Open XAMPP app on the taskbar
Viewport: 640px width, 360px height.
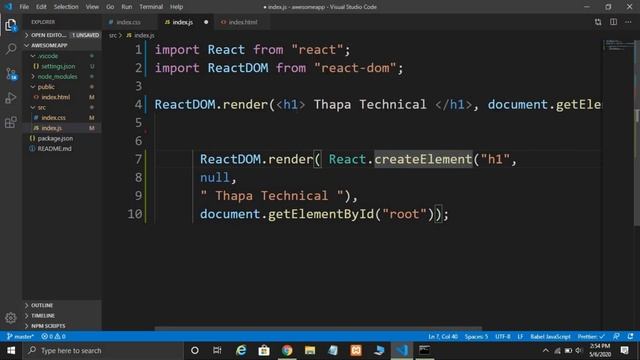click(356, 351)
